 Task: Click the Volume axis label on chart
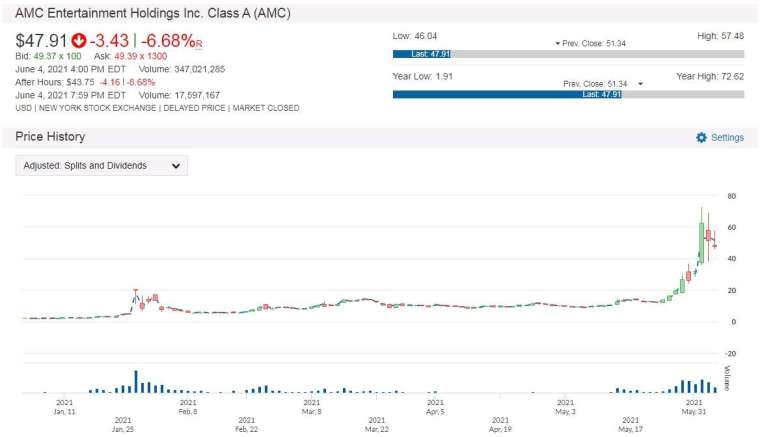click(x=727, y=378)
